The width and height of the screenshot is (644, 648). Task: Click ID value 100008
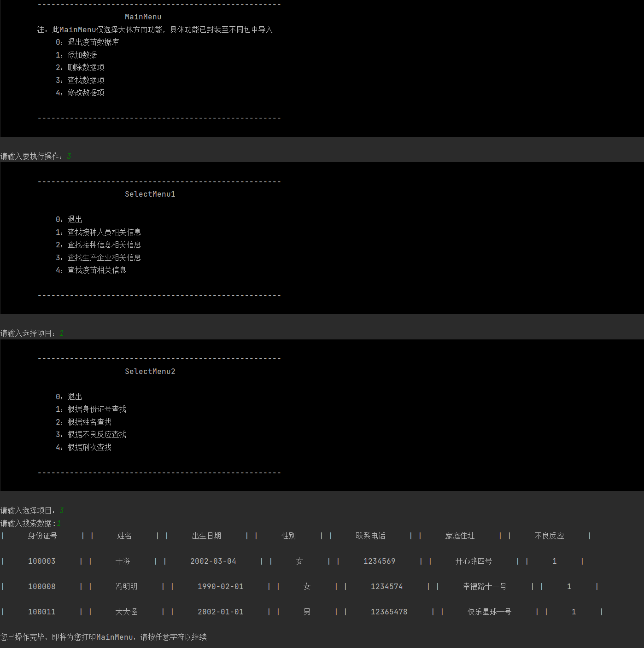pos(42,586)
